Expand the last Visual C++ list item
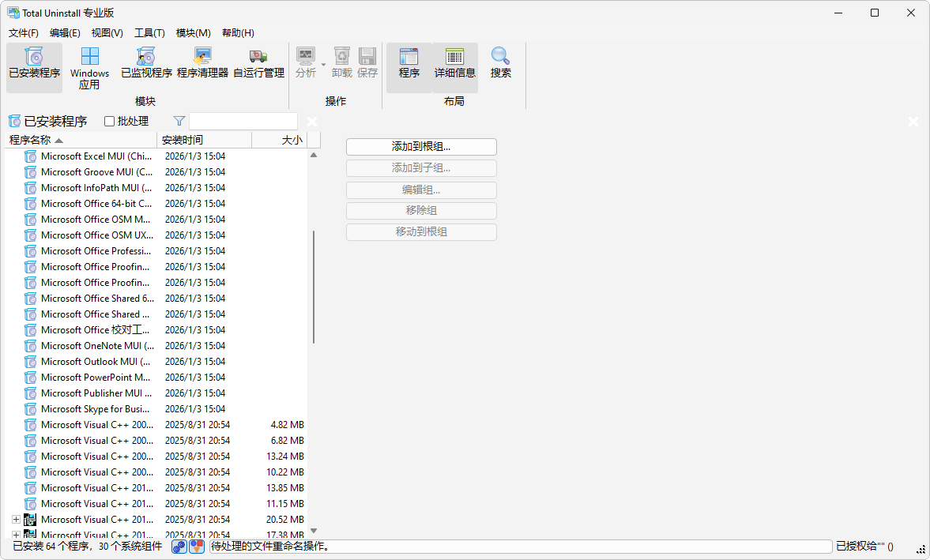 [16, 535]
